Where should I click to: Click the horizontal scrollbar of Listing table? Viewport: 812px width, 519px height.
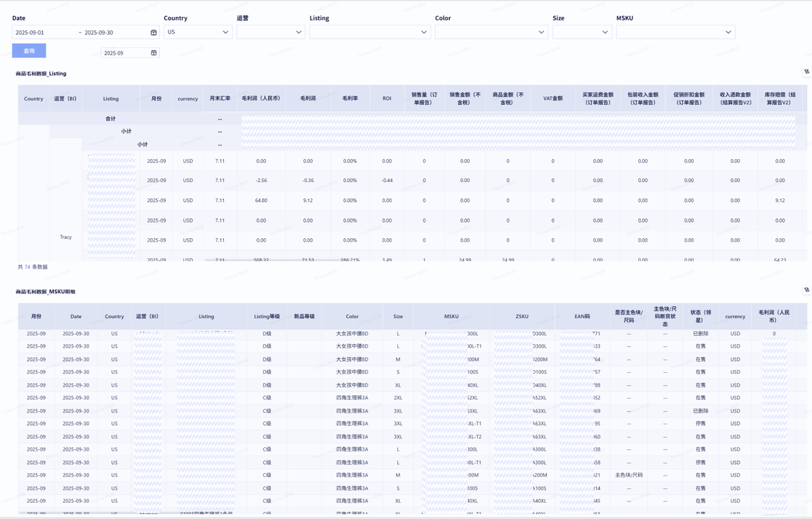[271, 260]
